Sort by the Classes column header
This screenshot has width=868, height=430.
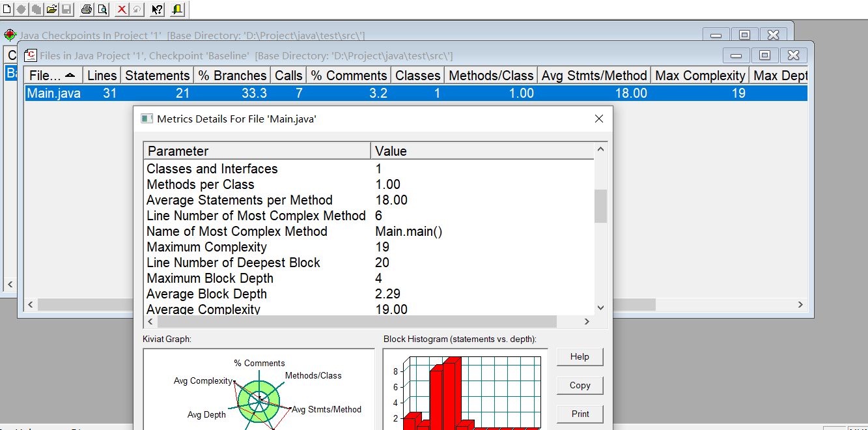[x=418, y=76]
